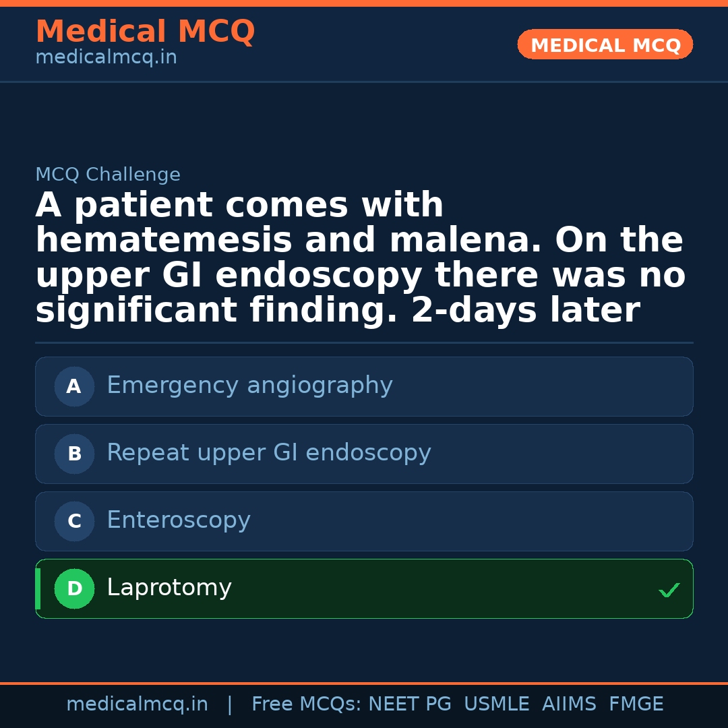Click the C letter circle icon
Image resolution: width=728 pixels, height=728 pixels.
[74, 521]
